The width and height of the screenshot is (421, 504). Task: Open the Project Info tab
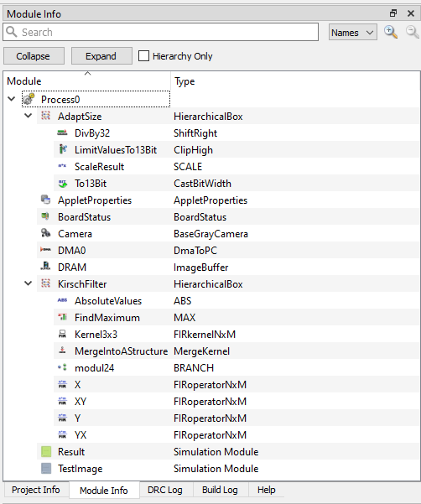[x=36, y=490]
